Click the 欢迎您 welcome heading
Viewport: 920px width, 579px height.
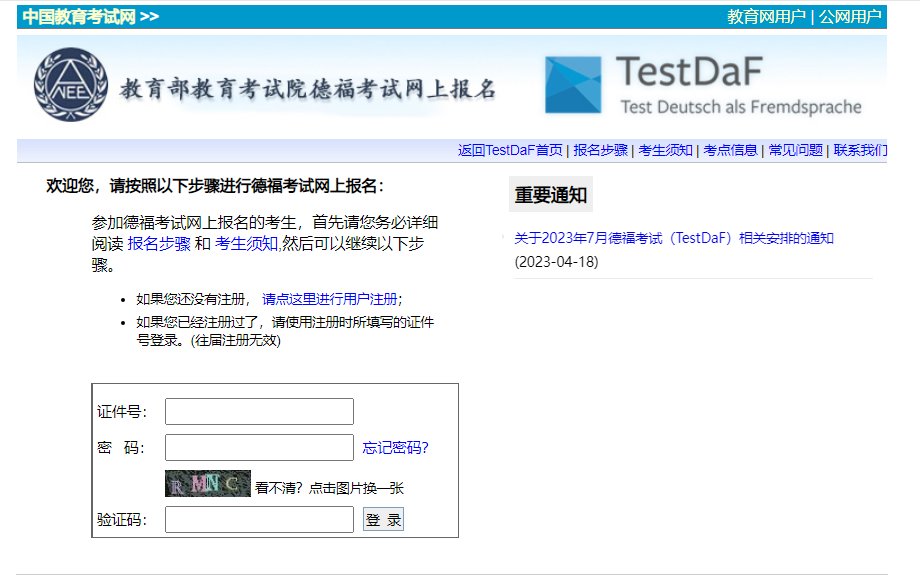215,186
